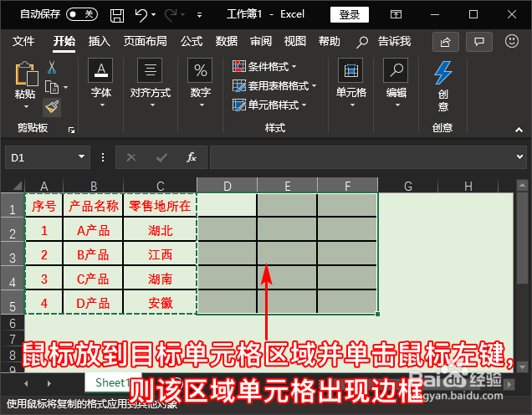Open the 视图 tab
Screen dimensions: 532x415
tap(295, 41)
